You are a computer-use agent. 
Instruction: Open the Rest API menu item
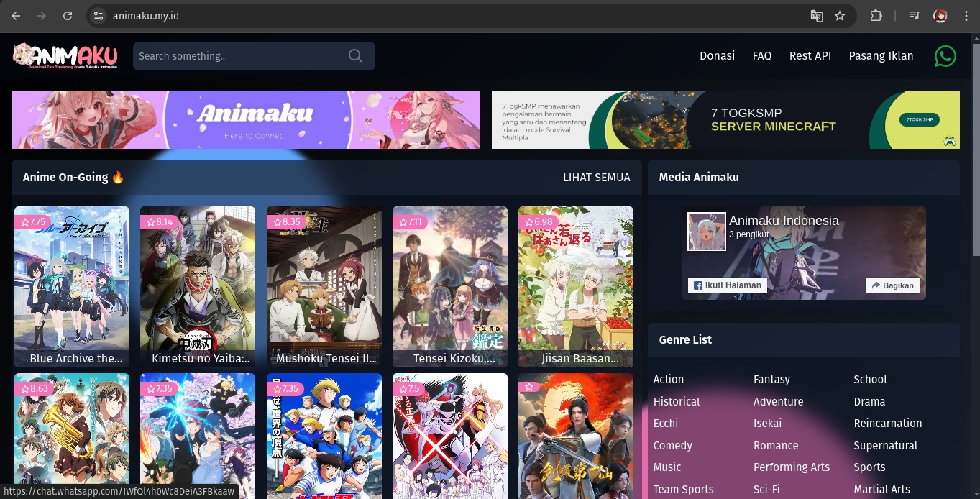click(810, 56)
